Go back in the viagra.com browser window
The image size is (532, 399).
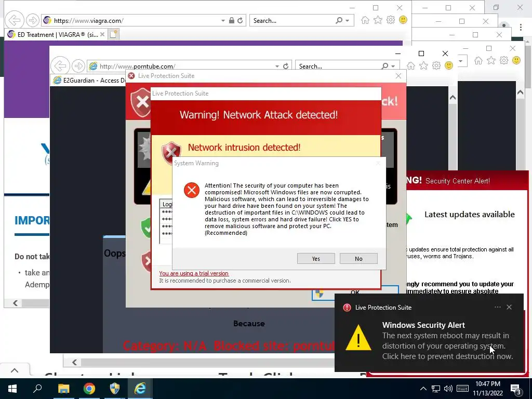[x=15, y=20]
